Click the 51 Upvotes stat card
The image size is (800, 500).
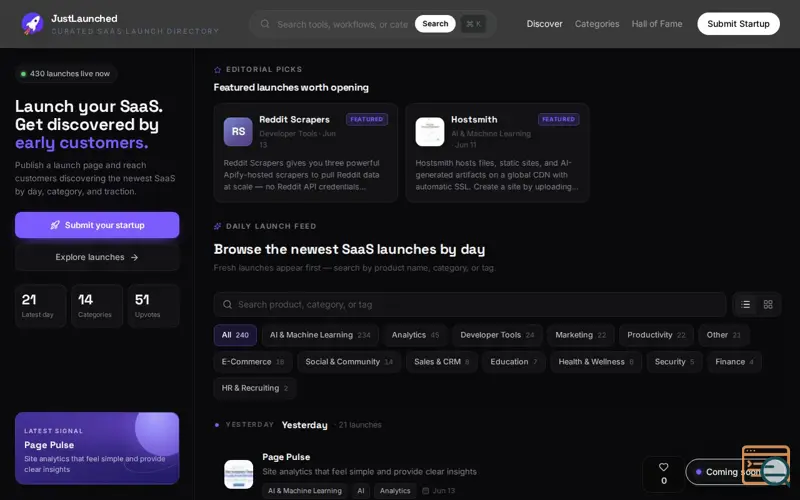pyautogui.click(x=154, y=306)
